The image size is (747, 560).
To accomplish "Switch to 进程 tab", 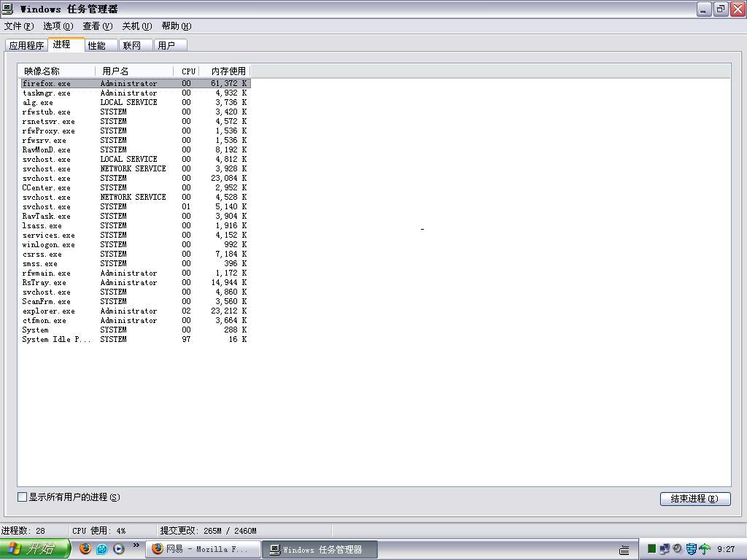I will (x=66, y=44).
